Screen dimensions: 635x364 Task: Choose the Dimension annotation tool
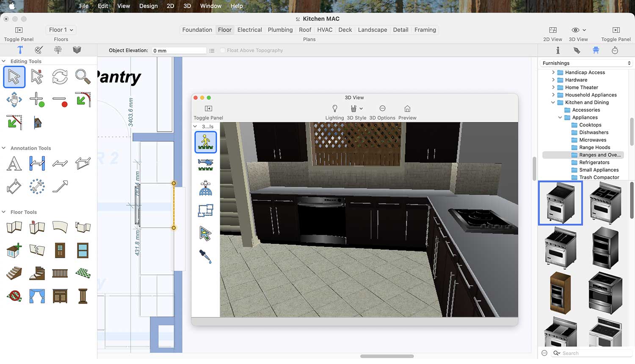tap(37, 163)
